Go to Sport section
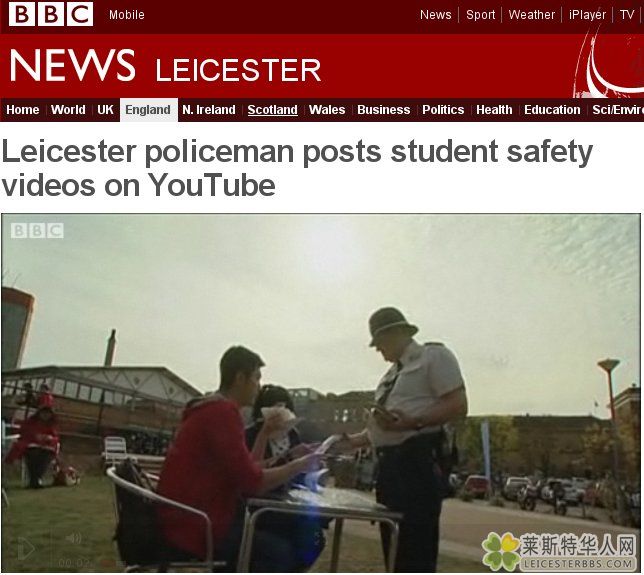The height and width of the screenshot is (575, 644). tap(481, 15)
